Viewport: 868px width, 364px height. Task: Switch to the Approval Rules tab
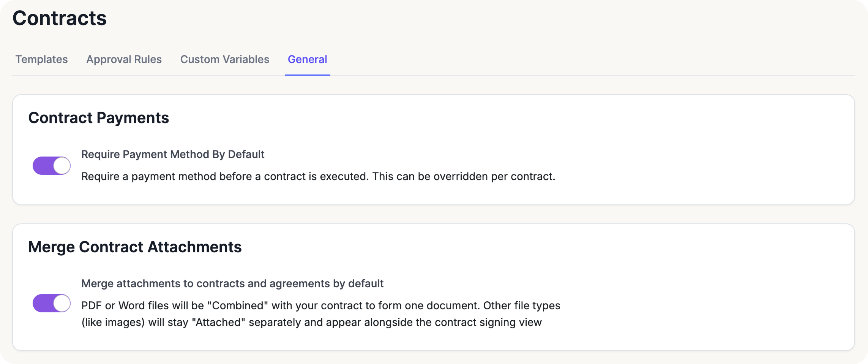(x=124, y=59)
